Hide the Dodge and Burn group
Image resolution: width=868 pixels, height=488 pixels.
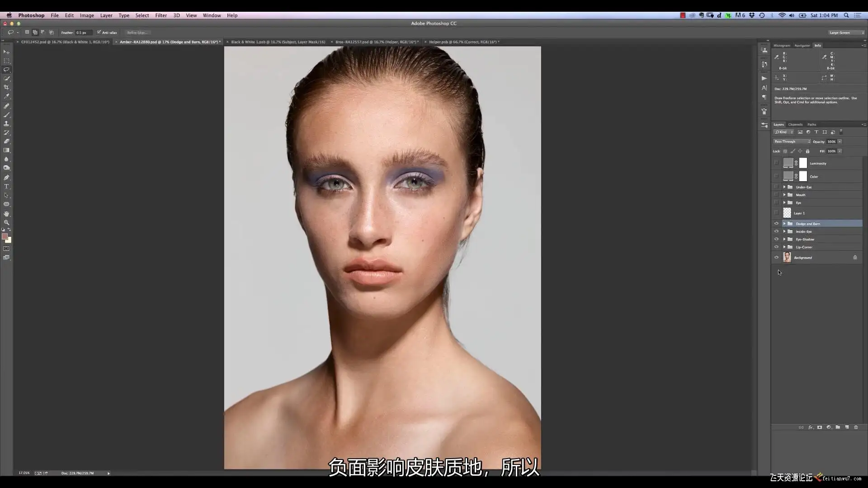pyautogui.click(x=776, y=224)
